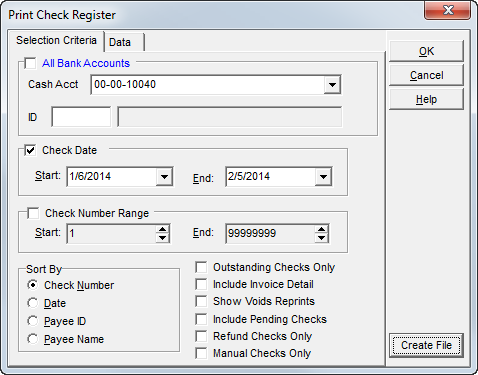Enable Outstanding Checks Only option
Screen dimensions: 478x375
point(201,267)
